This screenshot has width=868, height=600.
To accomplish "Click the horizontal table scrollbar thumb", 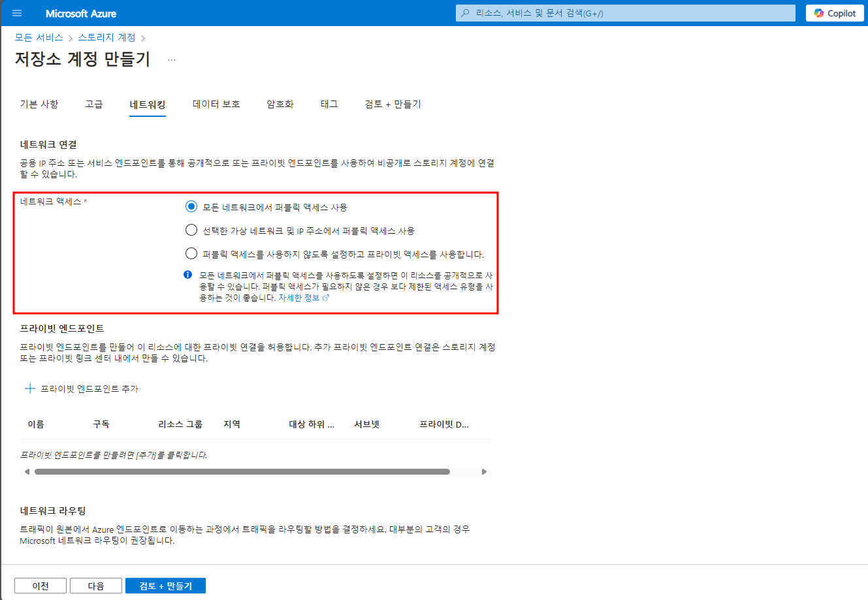I will pos(242,471).
